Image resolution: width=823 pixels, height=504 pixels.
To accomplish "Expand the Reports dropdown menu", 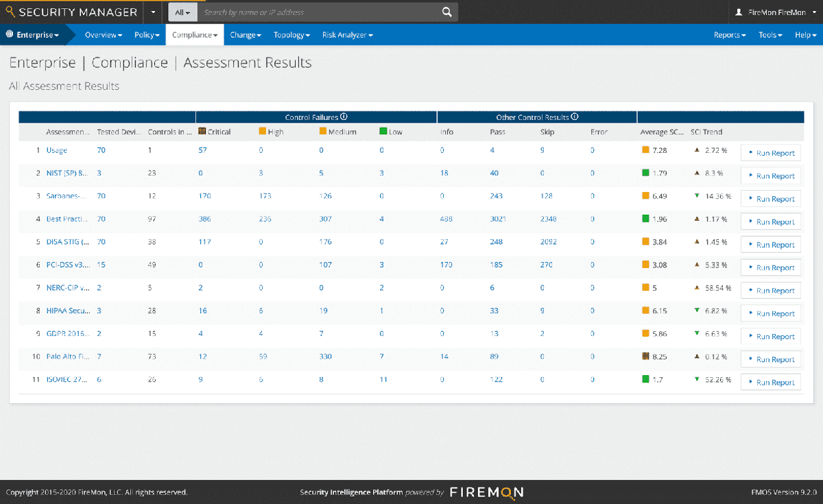I will (x=729, y=34).
